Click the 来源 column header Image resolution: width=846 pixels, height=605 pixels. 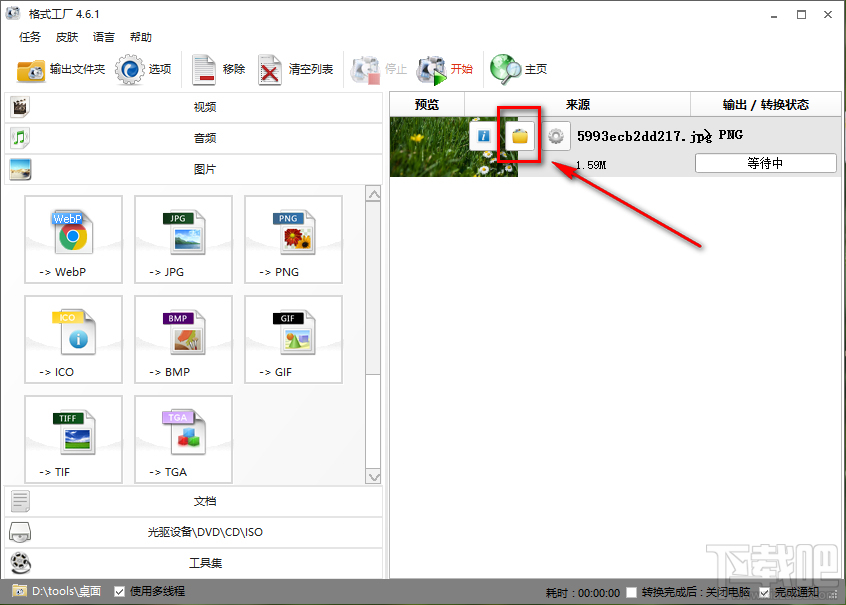click(577, 105)
